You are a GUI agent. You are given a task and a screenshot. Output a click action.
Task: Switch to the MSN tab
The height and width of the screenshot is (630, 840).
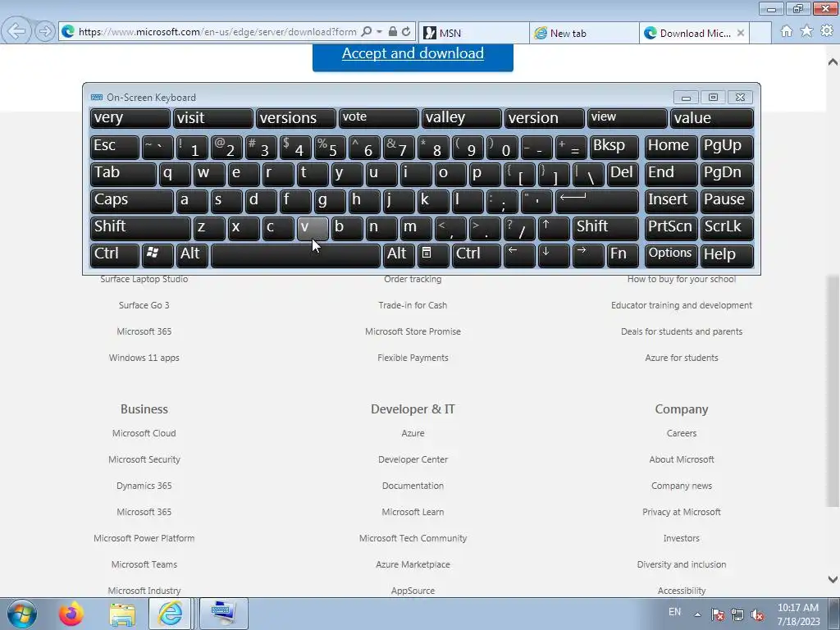[474, 33]
